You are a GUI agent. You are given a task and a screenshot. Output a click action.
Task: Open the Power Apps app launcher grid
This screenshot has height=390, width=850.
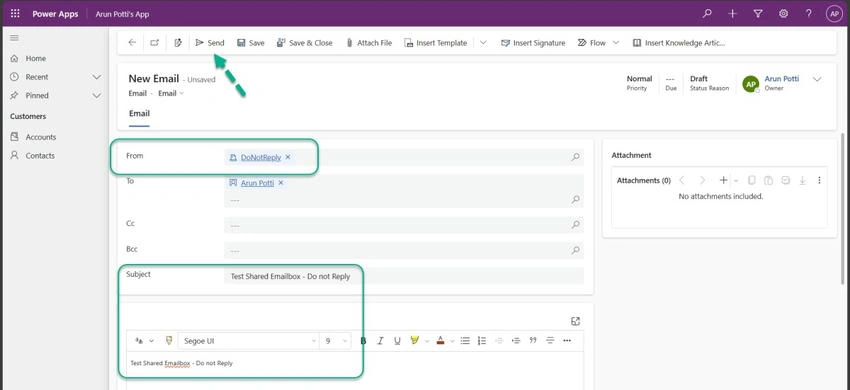pyautogui.click(x=15, y=14)
